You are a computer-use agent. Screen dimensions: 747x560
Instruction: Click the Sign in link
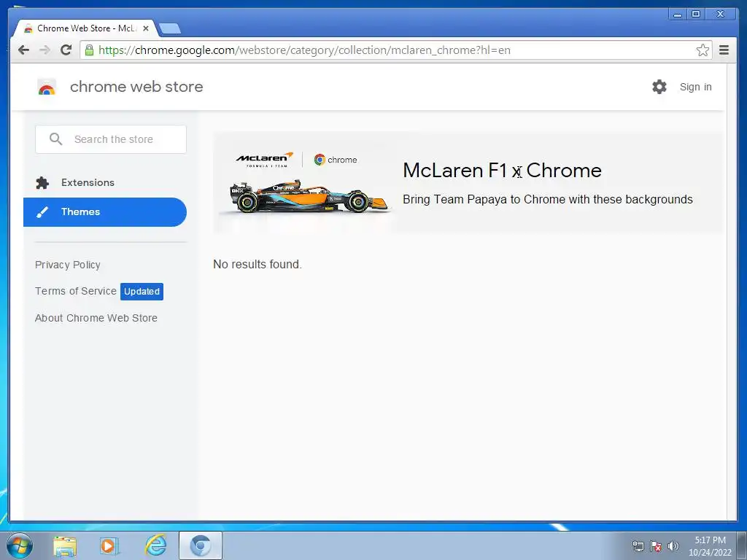click(x=695, y=87)
